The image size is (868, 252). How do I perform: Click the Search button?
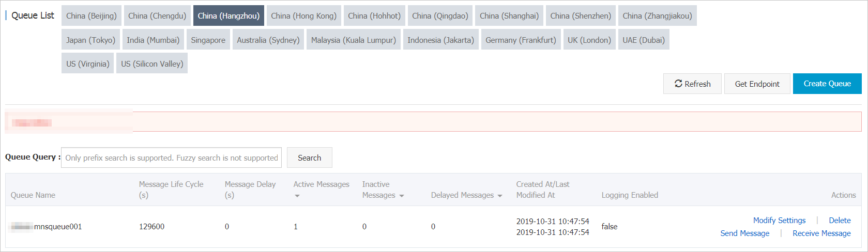click(x=309, y=157)
